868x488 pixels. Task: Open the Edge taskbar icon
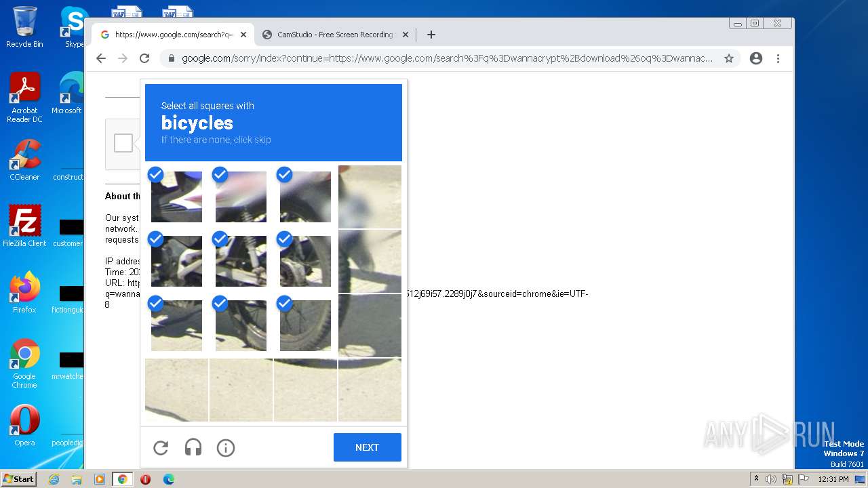(169, 479)
